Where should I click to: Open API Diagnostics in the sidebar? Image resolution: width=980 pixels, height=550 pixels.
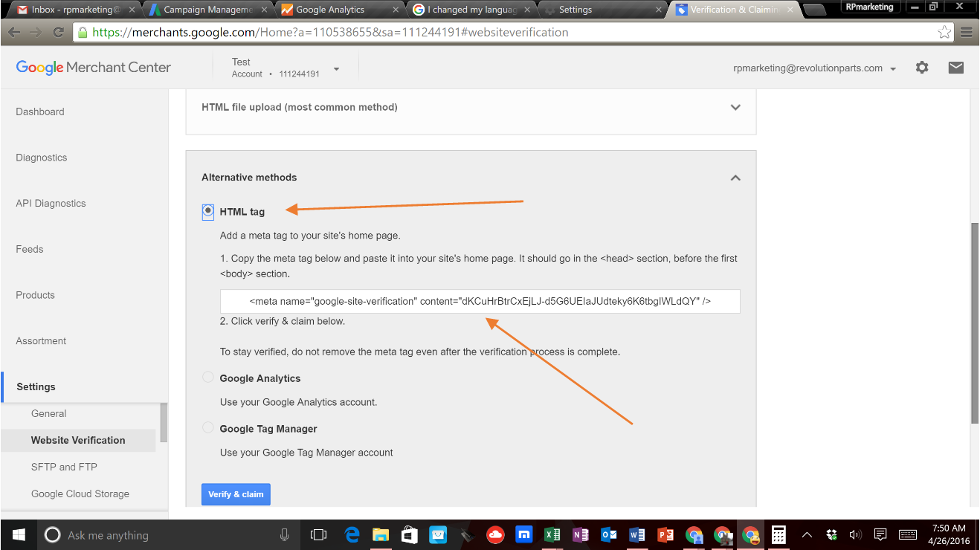coord(51,203)
